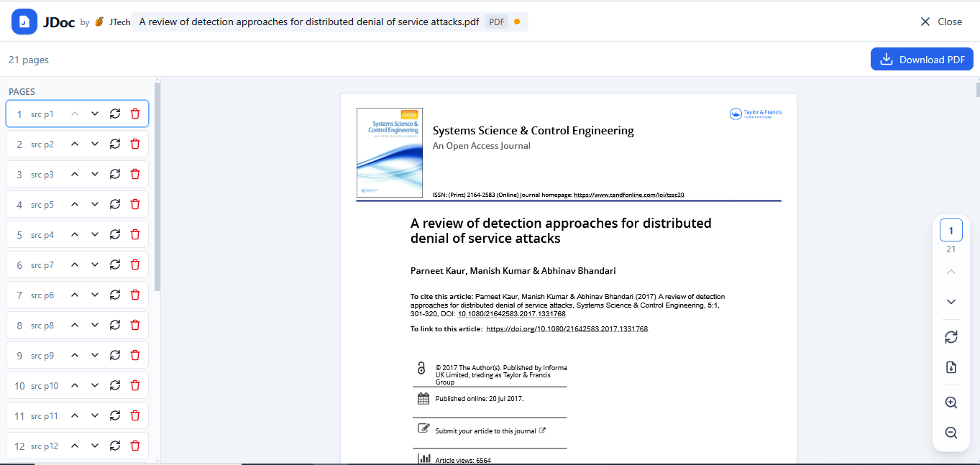Click the PDF format badge
Image resolution: width=980 pixels, height=465 pixels.
pos(496,22)
